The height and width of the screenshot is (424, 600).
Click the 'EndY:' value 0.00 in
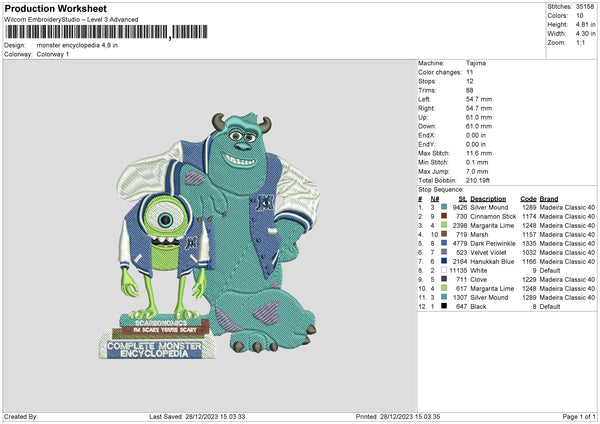click(476, 145)
